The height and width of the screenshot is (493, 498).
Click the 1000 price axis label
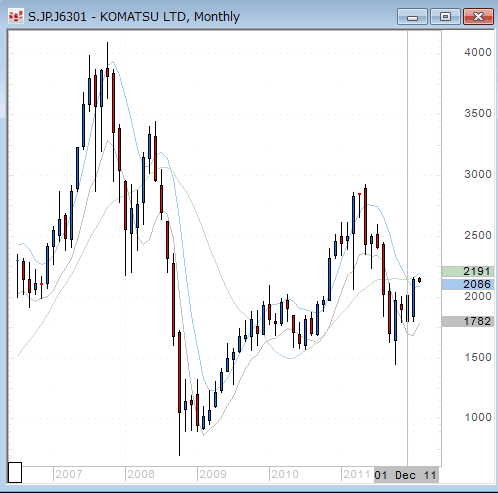click(478, 417)
